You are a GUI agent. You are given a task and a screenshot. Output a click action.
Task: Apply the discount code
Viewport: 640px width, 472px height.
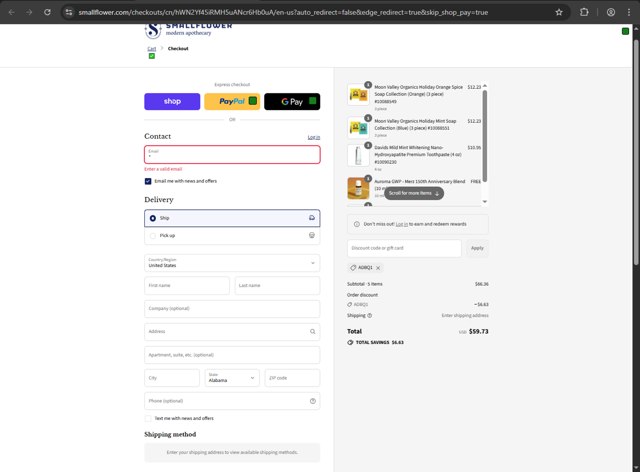click(477, 248)
